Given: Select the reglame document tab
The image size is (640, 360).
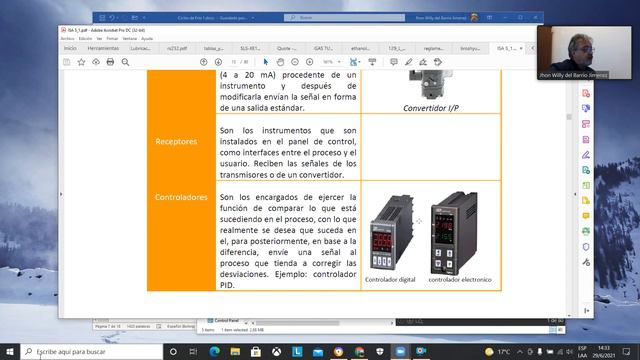Looking at the screenshot, I should (x=433, y=48).
